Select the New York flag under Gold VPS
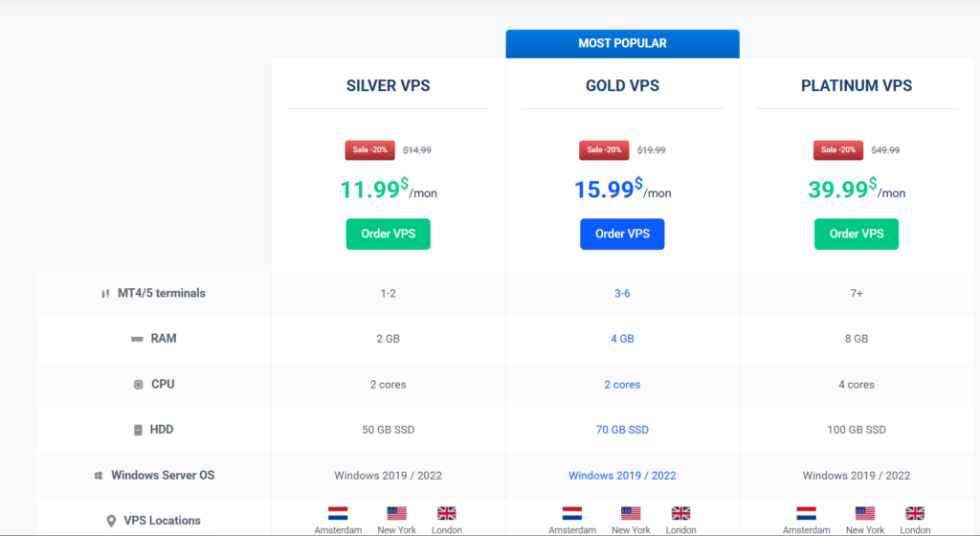 [x=631, y=513]
